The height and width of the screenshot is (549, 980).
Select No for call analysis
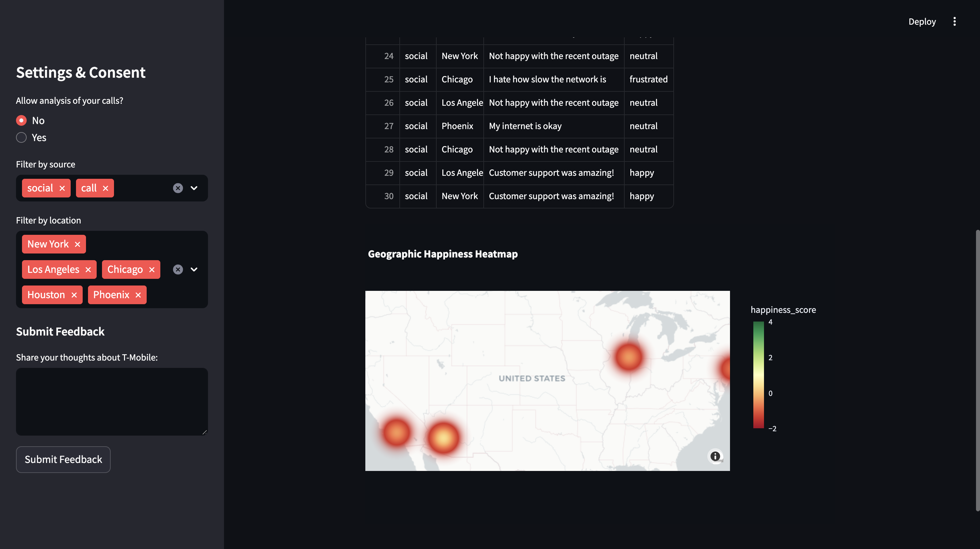click(21, 121)
